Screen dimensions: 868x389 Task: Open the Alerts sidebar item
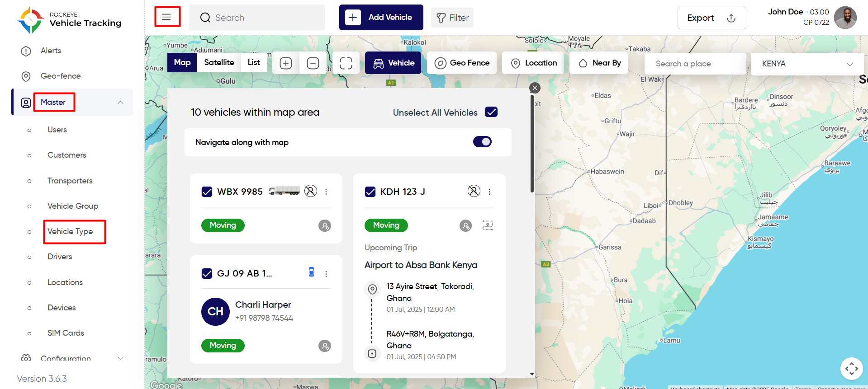point(51,51)
